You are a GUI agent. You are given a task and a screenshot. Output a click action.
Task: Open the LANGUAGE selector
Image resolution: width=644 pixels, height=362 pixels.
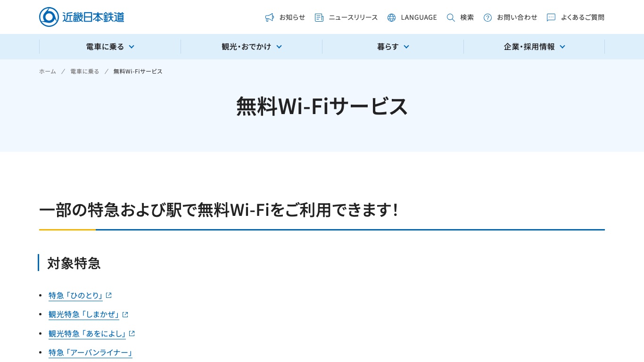click(419, 17)
